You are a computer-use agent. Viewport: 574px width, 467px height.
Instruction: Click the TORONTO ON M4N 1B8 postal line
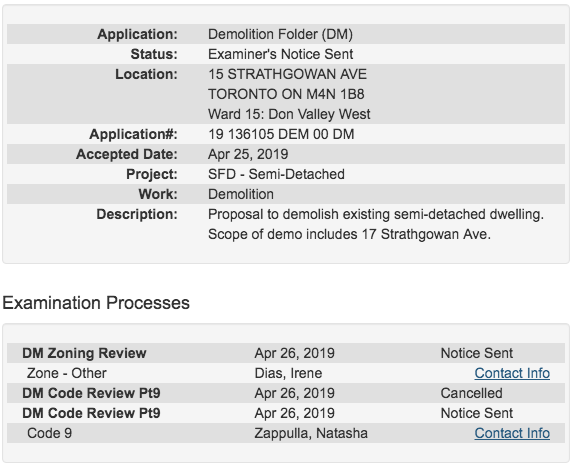tap(286, 94)
